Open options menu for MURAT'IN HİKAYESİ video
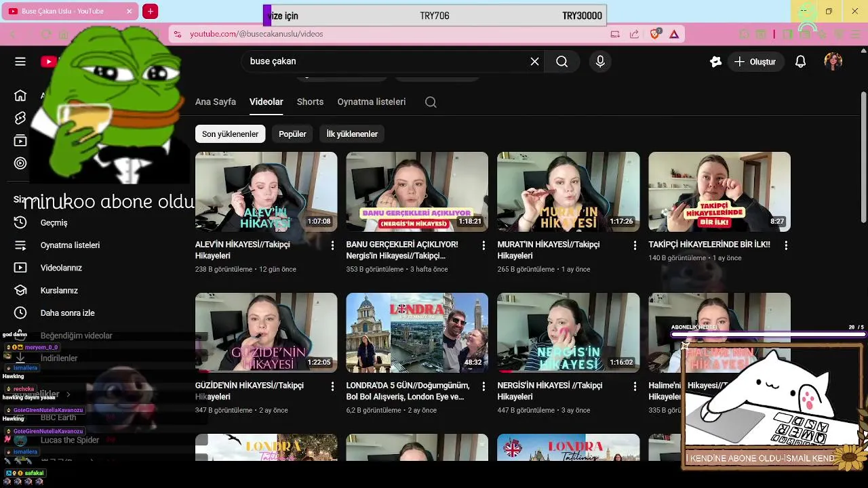The image size is (868, 488). [x=635, y=245]
